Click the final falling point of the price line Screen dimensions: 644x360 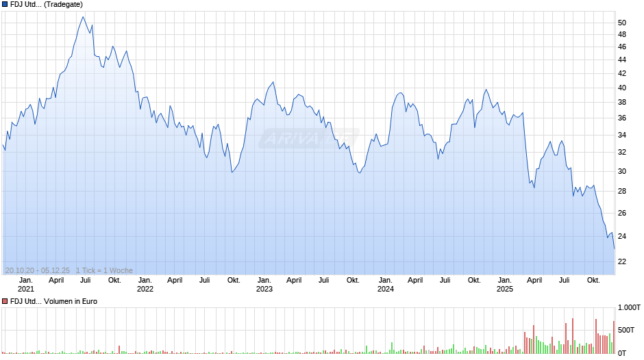click(614, 248)
